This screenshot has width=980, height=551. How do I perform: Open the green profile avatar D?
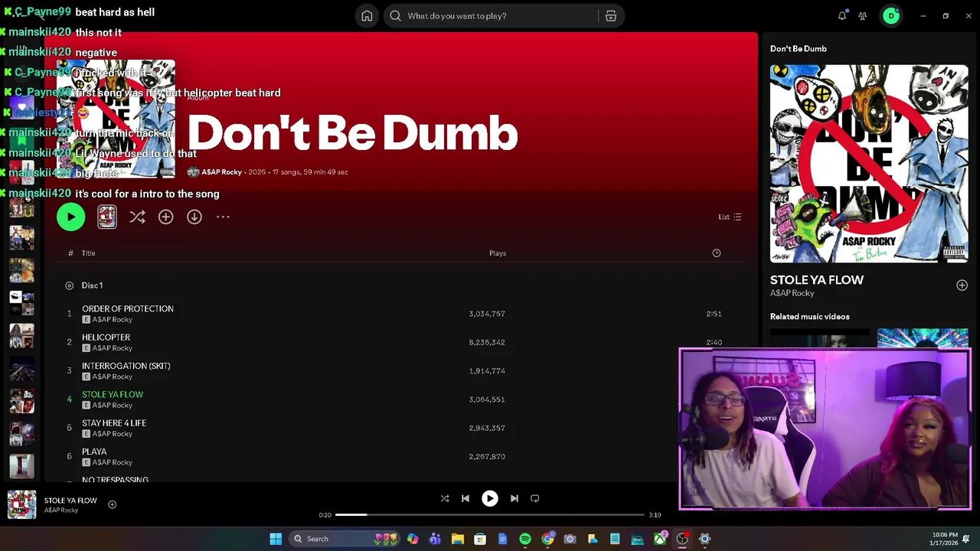891,15
